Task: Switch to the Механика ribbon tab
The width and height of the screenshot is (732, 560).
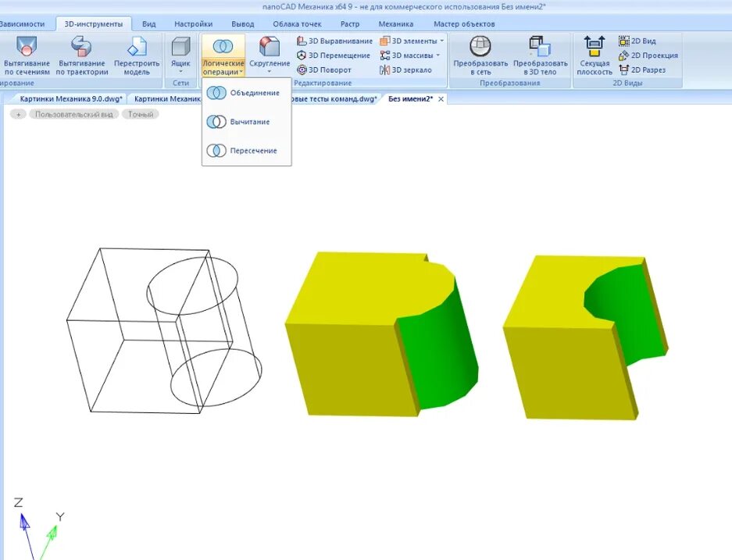Action: coord(395,23)
